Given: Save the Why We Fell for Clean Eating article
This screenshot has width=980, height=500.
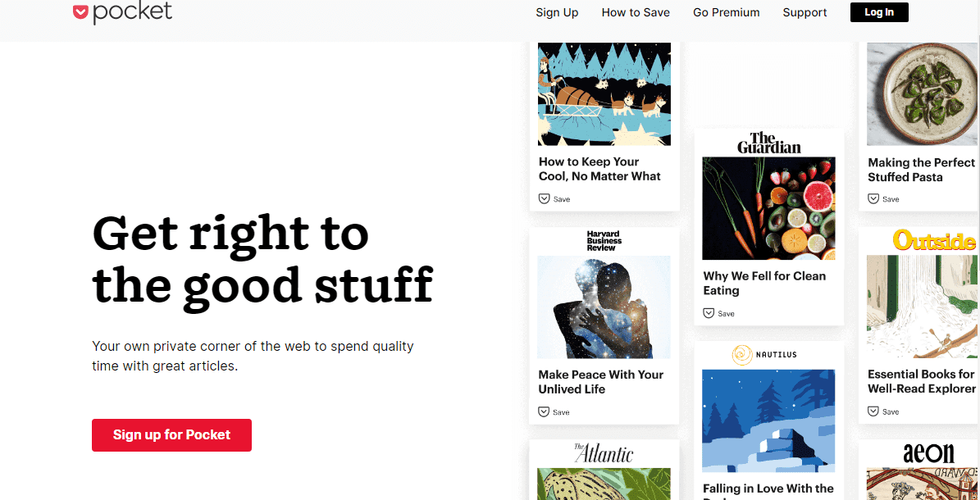Looking at the screenshot, I should pyautogui.click(x=718, y=313).
